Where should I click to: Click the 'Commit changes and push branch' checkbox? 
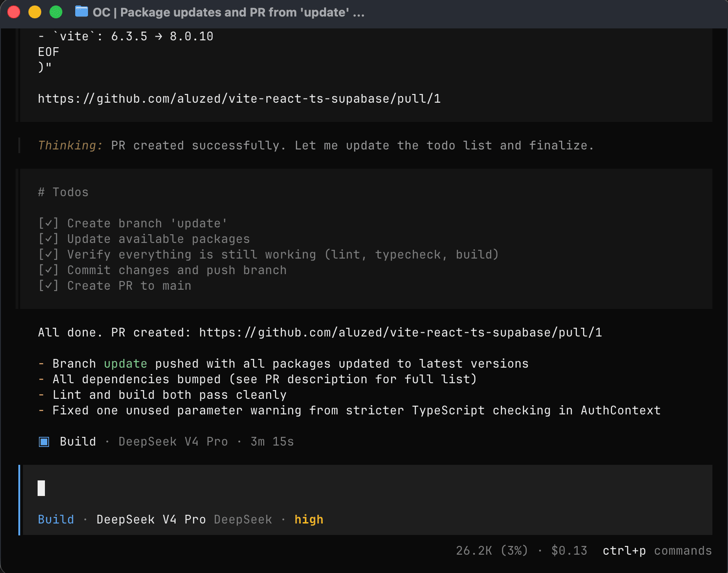click(49, 270)
